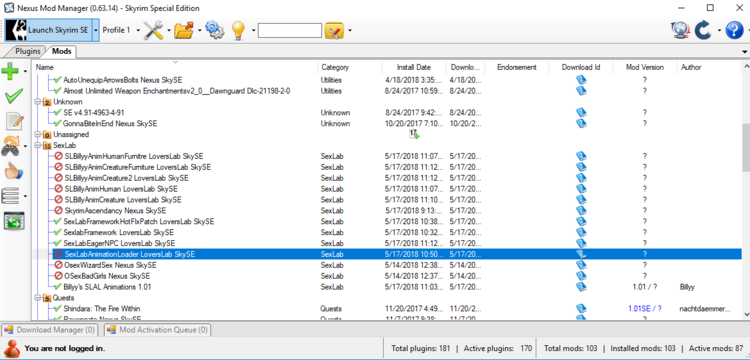Viewport: 750px width, 360px height.
Task: Open the folders icon in the toolbar
Action: tap(184, 30)
